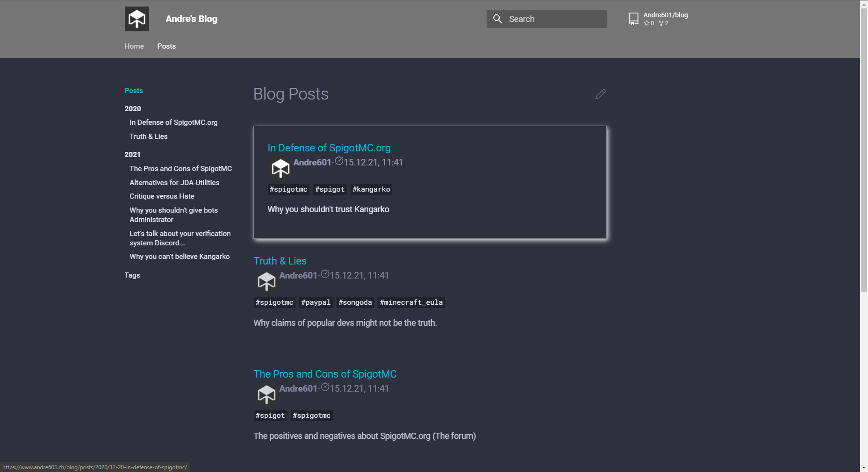Click the page vertical scrollbar thumb
Screen dimensions: 868x472
864,150
